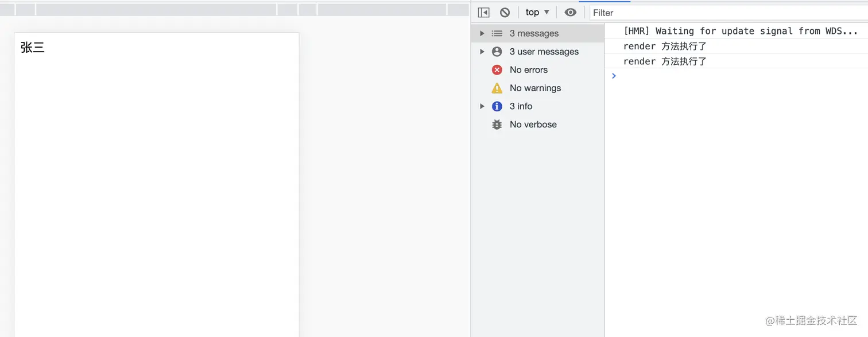The height and width of the screenshot is (337, 868).
Task: Select the second render 方法执行了 log line
Action: [665, 61]
